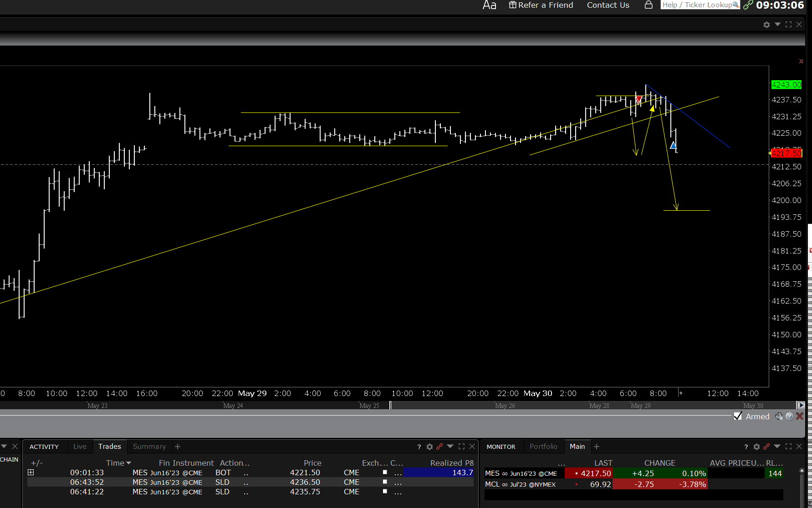Maximize the Activity panel
The width and height of the screenshot is (812, 508).
tap(461, 447)
